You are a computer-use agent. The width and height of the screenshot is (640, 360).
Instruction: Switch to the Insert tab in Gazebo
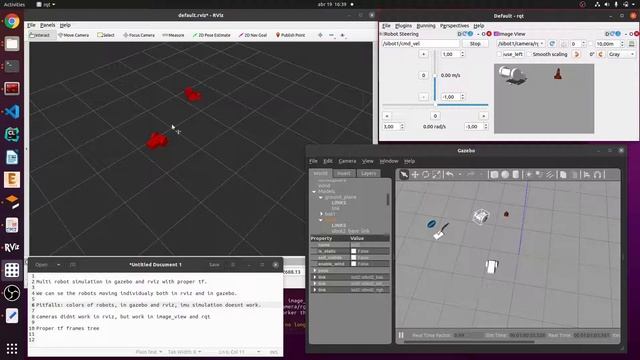pyautogui.click(x=344, y=173)
